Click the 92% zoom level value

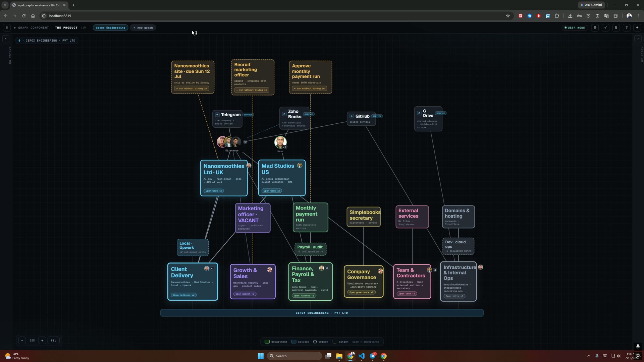pyautogui.click(x=32, y=341)
